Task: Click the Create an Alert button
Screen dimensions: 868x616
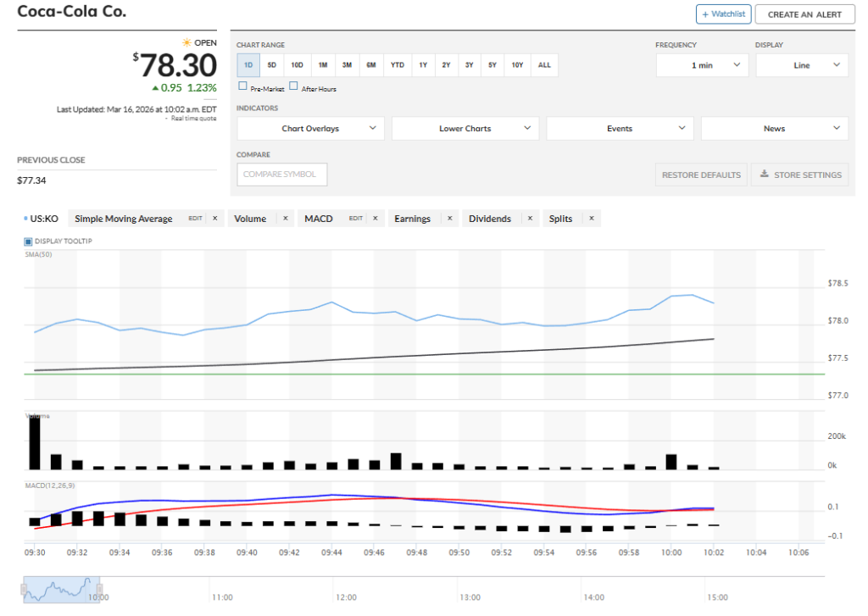Action: [804, 14]
